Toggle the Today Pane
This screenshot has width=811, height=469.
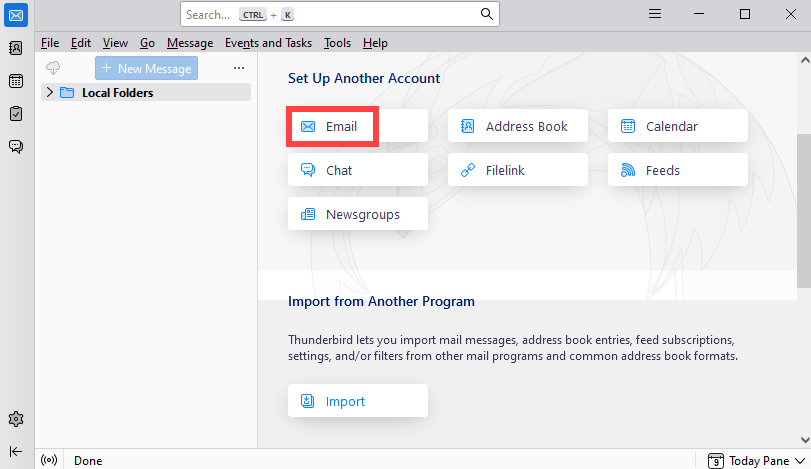(x=756, y=460)
